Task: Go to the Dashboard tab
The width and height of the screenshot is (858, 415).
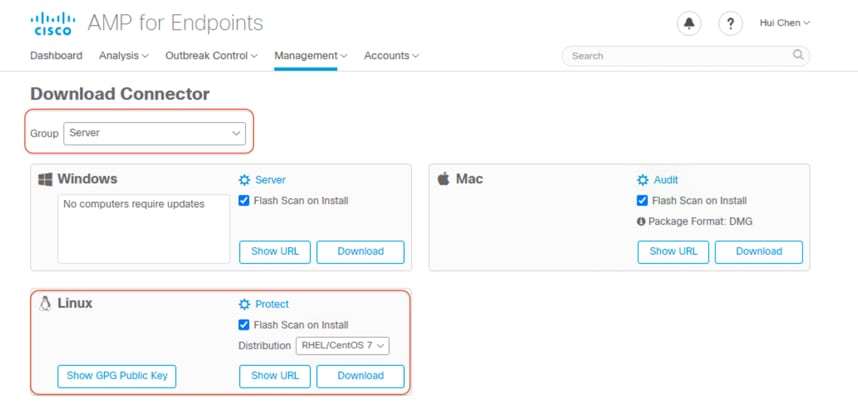Action: [56, 55]
